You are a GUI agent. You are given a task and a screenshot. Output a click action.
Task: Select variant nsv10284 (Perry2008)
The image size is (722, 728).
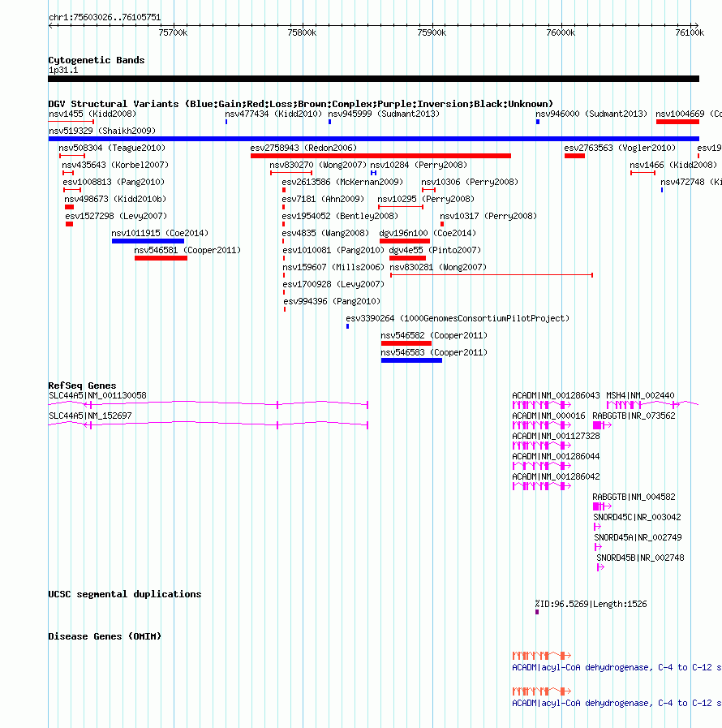coord(419,165)
